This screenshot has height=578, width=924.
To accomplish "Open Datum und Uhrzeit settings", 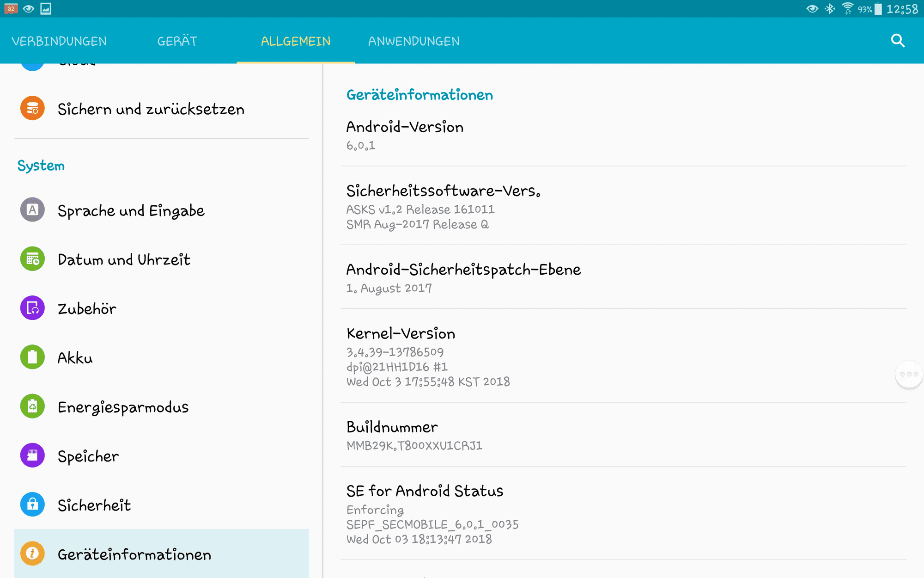I will coord(162,259).
